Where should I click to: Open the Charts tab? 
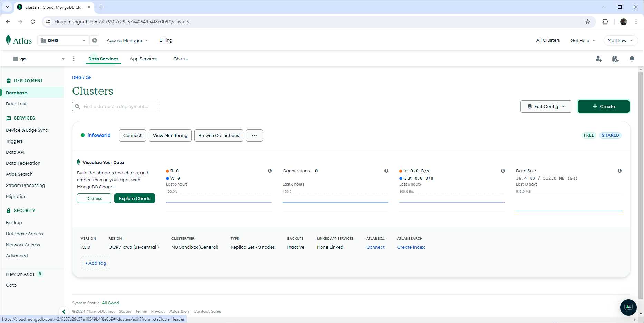click(x=180, y=59)
